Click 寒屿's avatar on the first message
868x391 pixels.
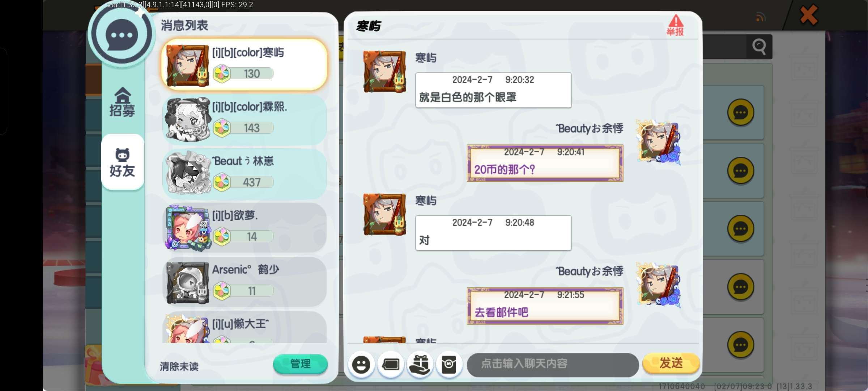point(384,72)
